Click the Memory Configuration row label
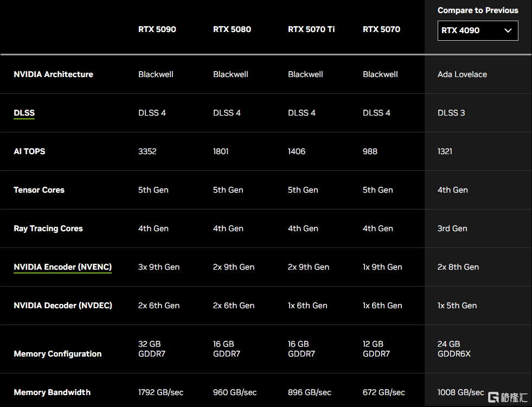Image resolution: width=532 pixels, height=407 pixels. 57,354
